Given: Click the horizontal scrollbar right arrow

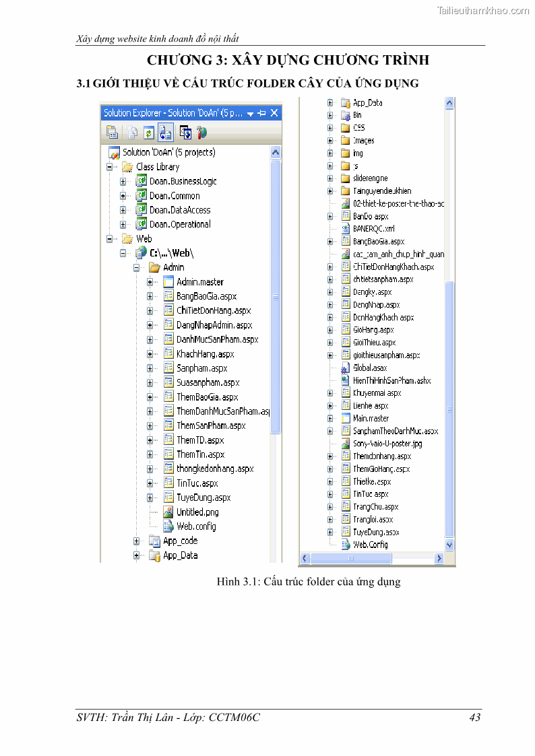Looking at the screenshot, I should tap(439, 558).
